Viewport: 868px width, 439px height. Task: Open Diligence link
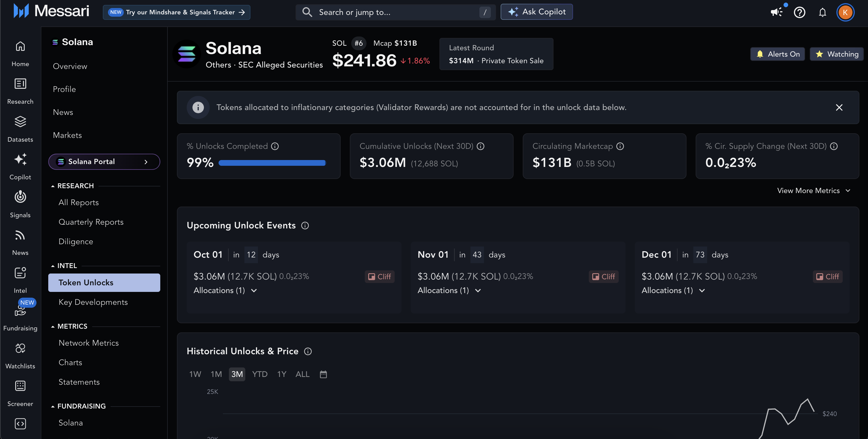coord(76,242)
